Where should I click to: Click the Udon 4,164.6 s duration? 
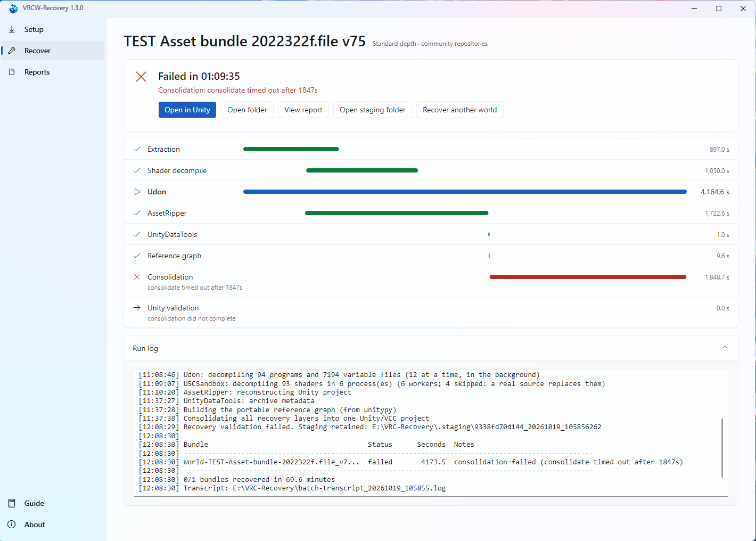click(715, 192)
